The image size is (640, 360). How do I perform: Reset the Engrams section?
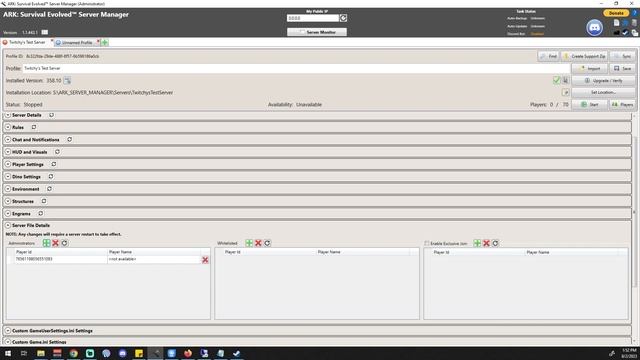tap(40, 213)
